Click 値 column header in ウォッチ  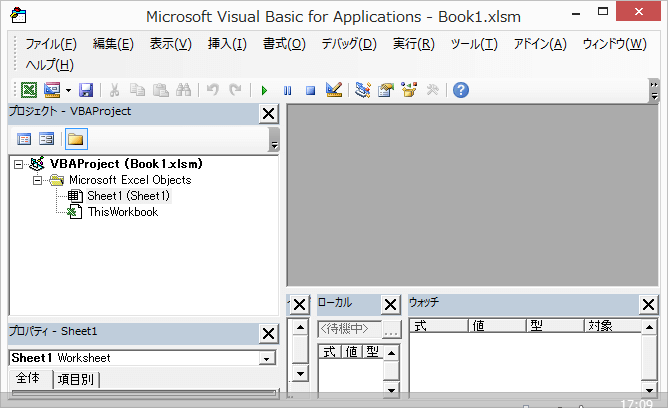497,326
